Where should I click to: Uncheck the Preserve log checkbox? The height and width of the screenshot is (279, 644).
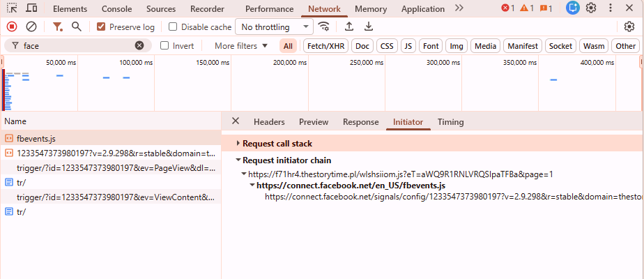(x=102, y=27)
